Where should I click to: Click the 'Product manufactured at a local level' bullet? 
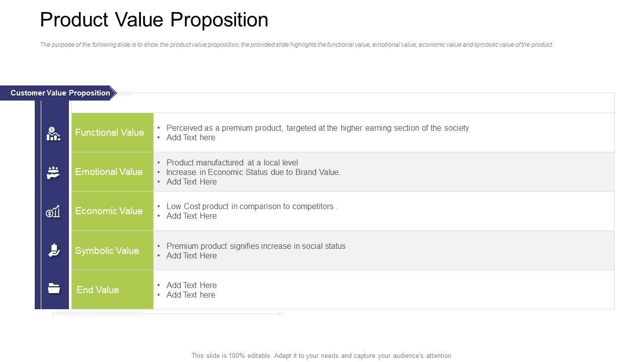232,163
